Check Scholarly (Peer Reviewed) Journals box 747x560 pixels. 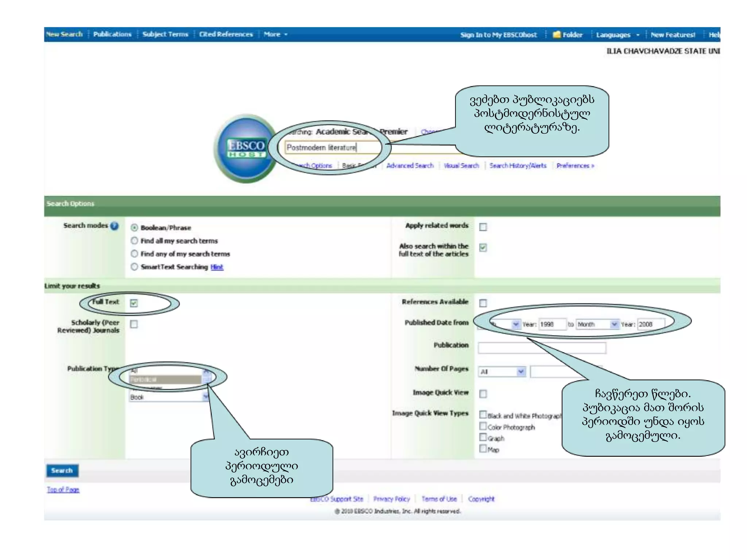pyautogui.click(x=134, y=324)
